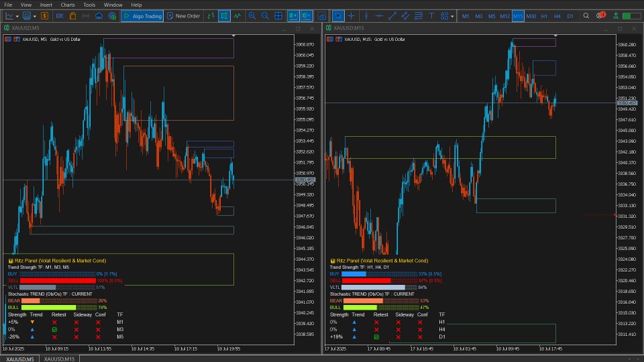Take a chart screenshot with the camera icon
Image resolution: width=644 pixels, height=362 pixels.
point(323,16)
